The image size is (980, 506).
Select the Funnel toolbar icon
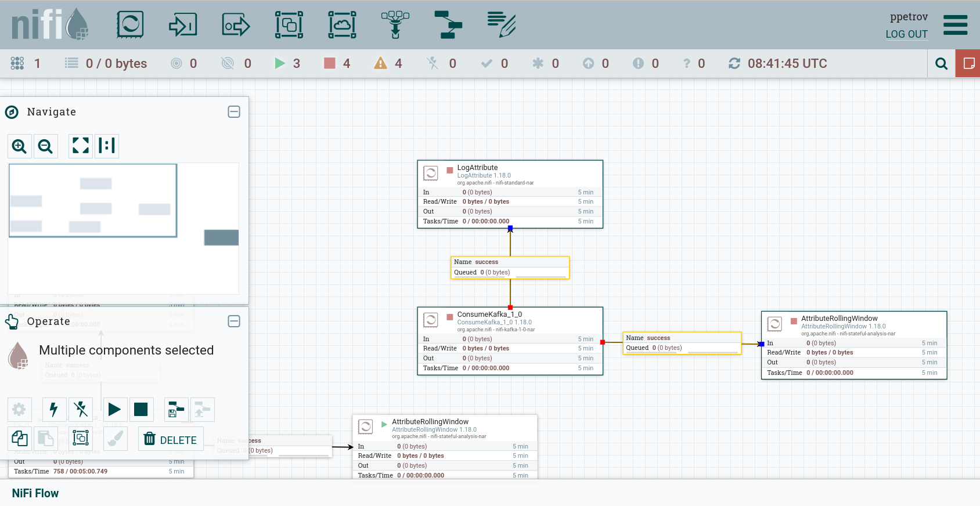(395, 25)
